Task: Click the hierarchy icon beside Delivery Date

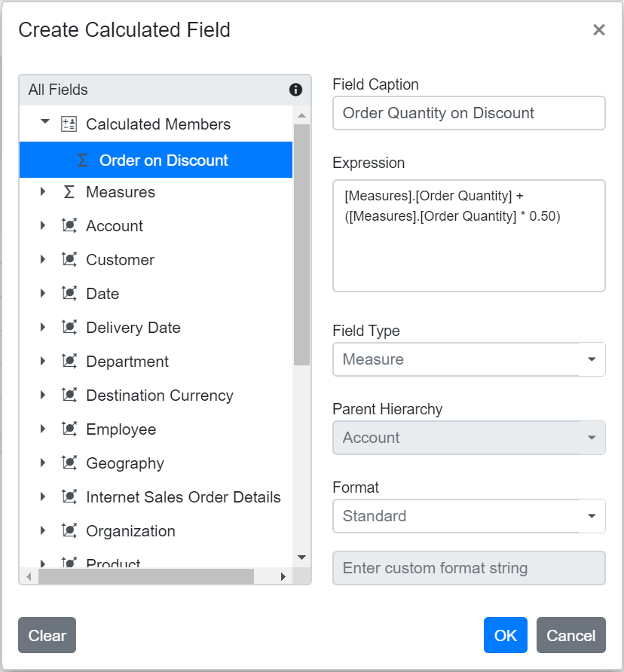Action: coord(69,327)
